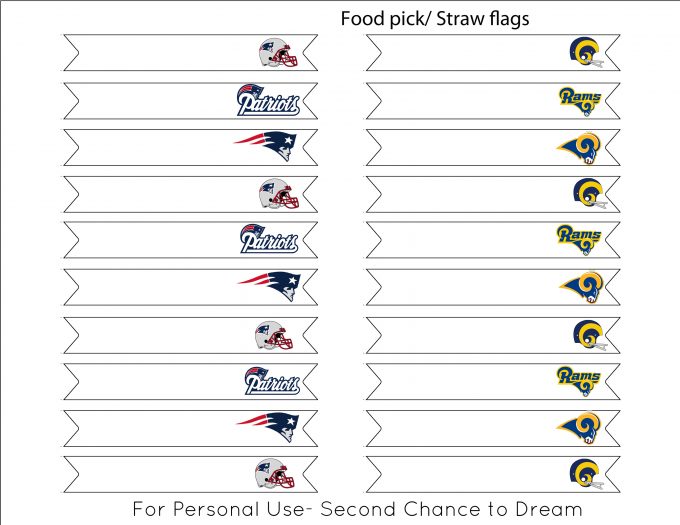Select the Rams helmet on the topmost right flag
The width and height of the screenshot is (680, 525).
pos(586,52)
